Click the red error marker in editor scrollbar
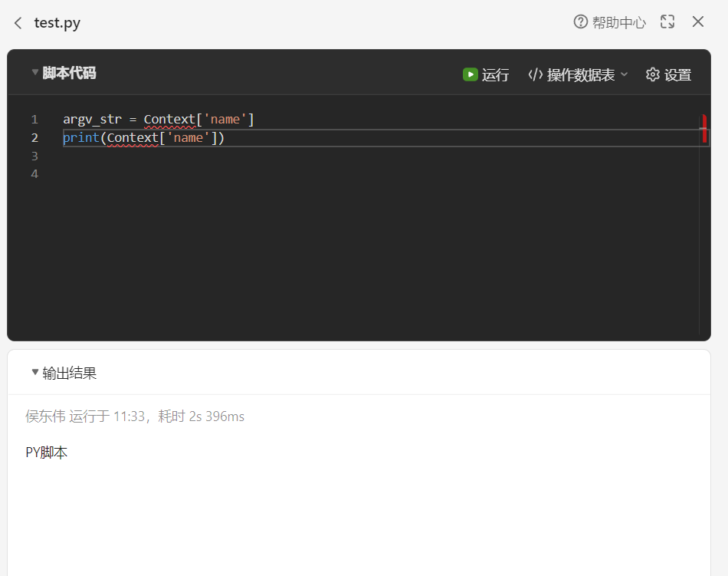This screenshot has width=728, height=576. point(703,128)
